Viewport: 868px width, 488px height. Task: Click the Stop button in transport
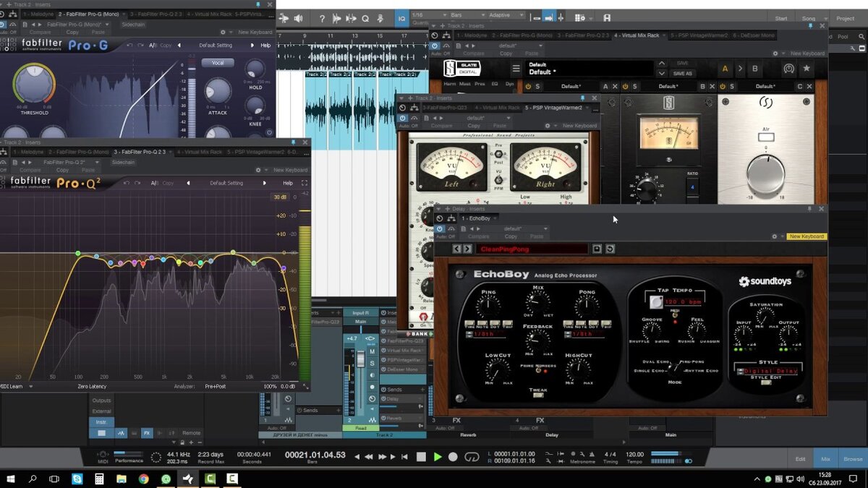pos(422,457)
